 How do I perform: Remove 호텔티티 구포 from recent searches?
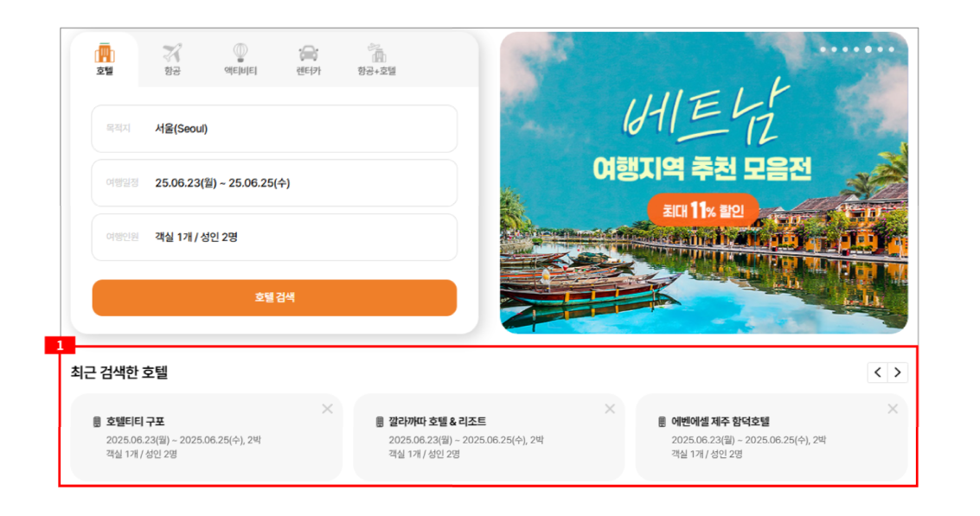click(x=328, y=409)
